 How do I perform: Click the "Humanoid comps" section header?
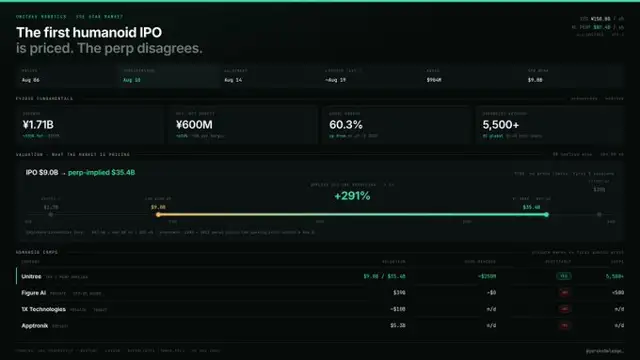point(37,252)
